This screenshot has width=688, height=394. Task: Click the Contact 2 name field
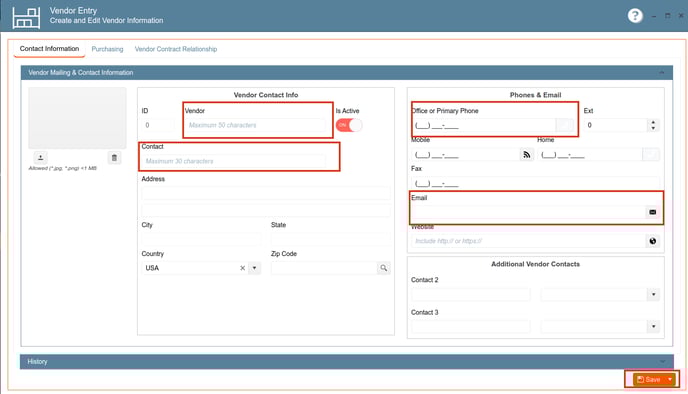click(x=470, y=294)
